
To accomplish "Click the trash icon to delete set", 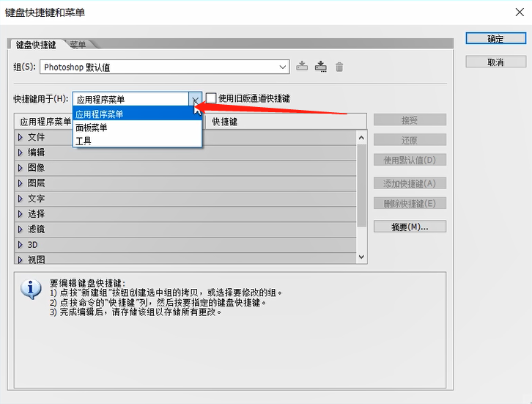I will pos(339,67).
